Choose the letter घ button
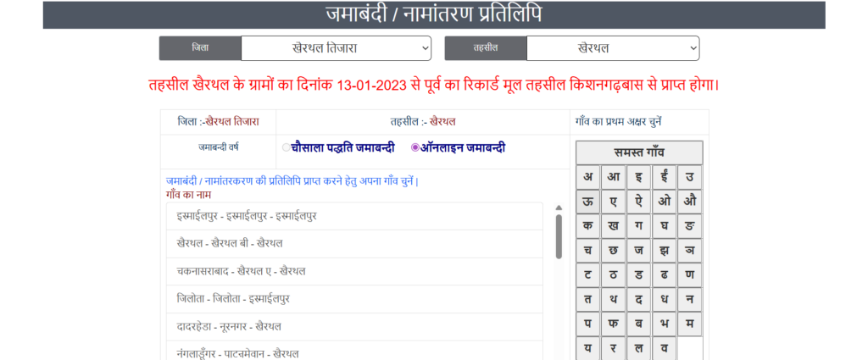 click(x=665, y=226)
